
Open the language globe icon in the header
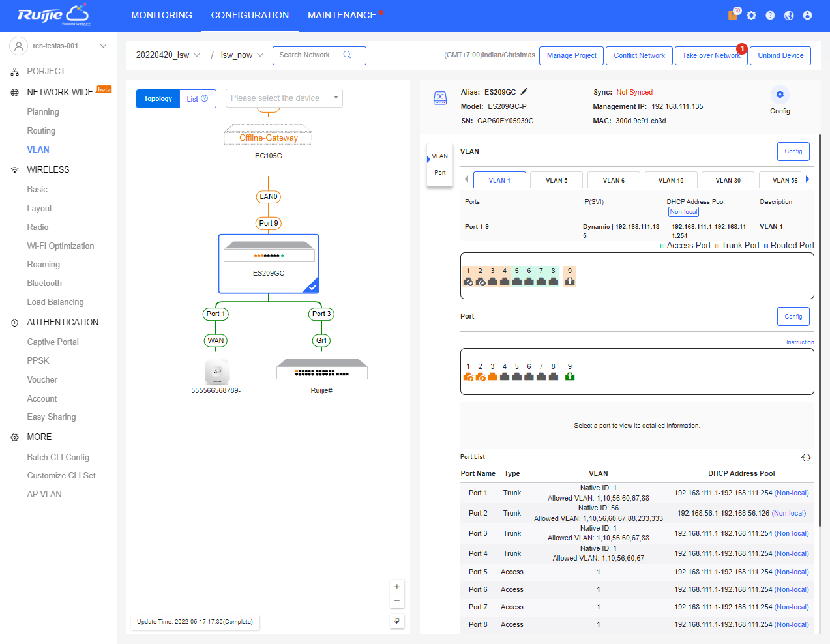tap(789, 15)
